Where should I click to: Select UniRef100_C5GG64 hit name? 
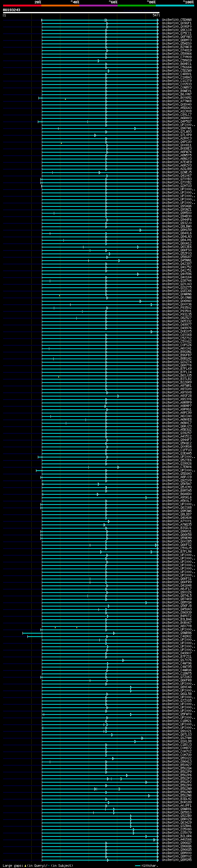177,67
